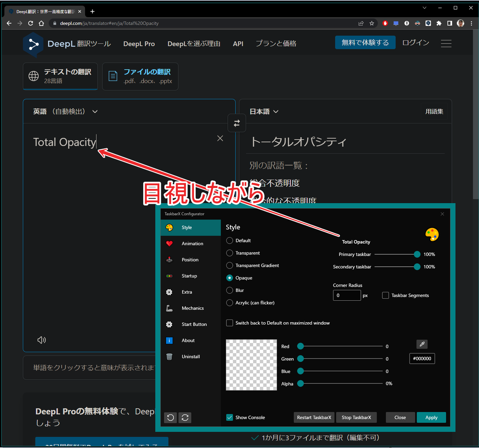The height and width of the screenshot is (448, 479).
Task: Click the #000000 hex color field
Action: [422, 359]
